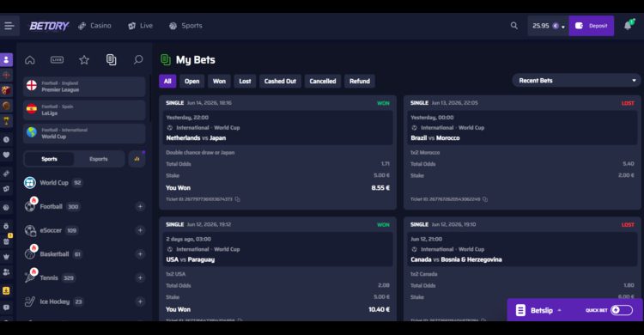Click the Deposit button
This screenshot has height=335, width=644.
(591, 26)
